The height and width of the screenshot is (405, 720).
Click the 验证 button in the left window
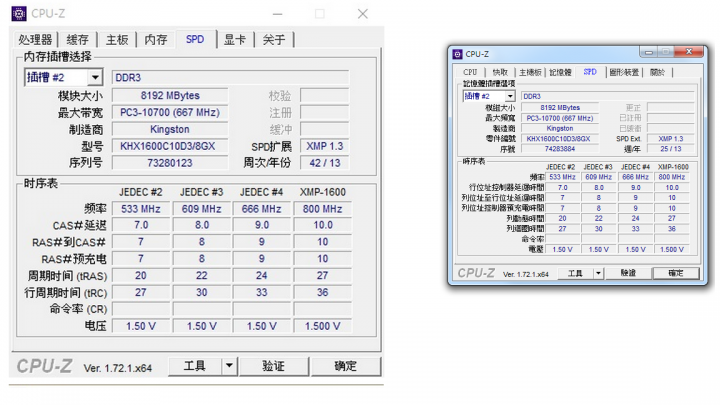[x=274, y=366]
